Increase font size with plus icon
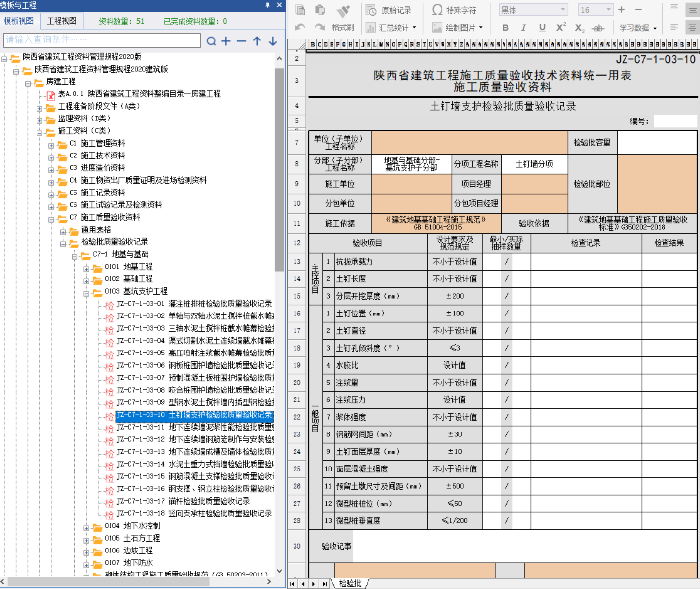The image size is (700, 589). click(x=622, y=10)
